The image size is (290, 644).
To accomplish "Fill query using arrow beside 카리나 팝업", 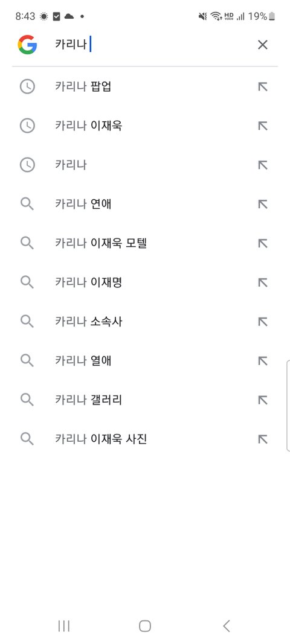I will pyautogui.click(x=262, y=87).
